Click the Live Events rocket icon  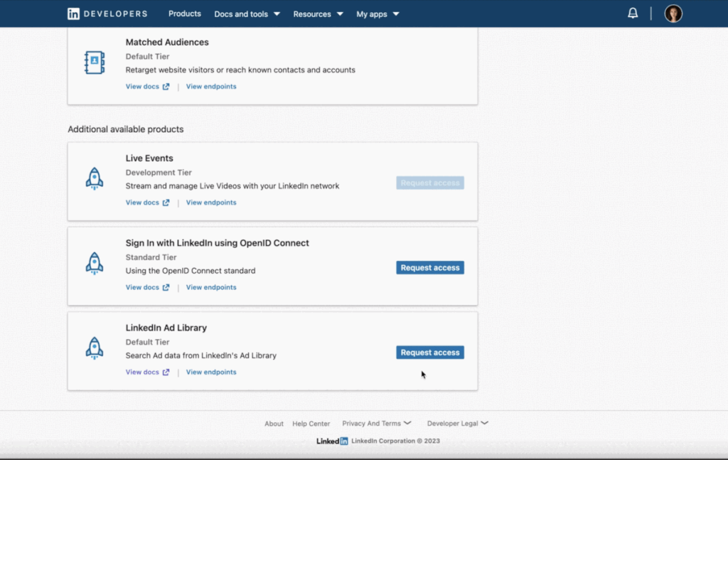(x=95, y=178)
